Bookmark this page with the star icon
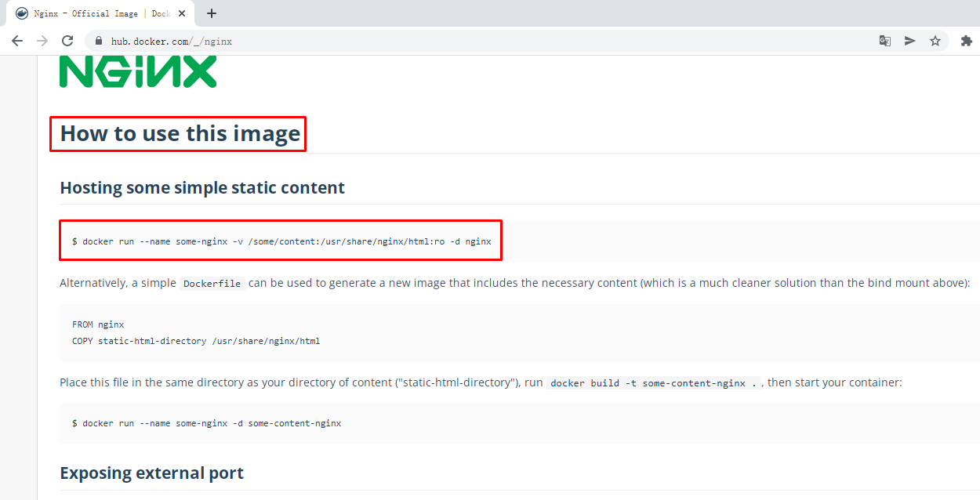The image size is (980, 500). tap(935, 41)
